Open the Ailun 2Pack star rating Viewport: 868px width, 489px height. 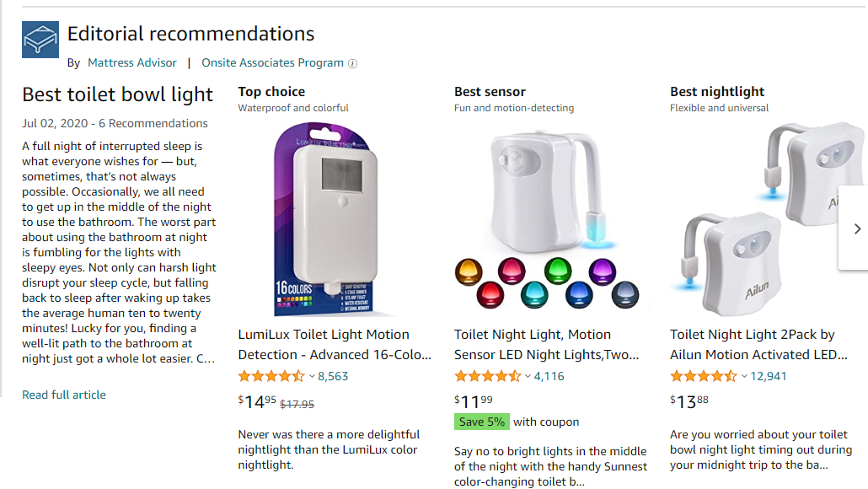coord(703,377)
